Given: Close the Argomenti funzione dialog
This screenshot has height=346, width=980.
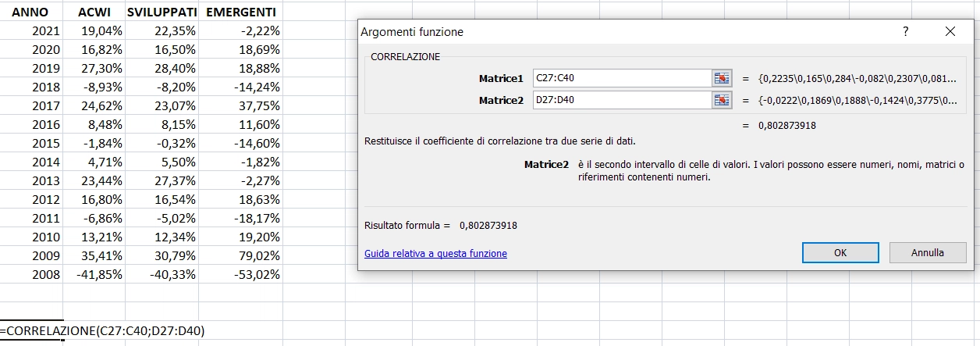Looking at the screenshot, I should click(x=950, y=31).
